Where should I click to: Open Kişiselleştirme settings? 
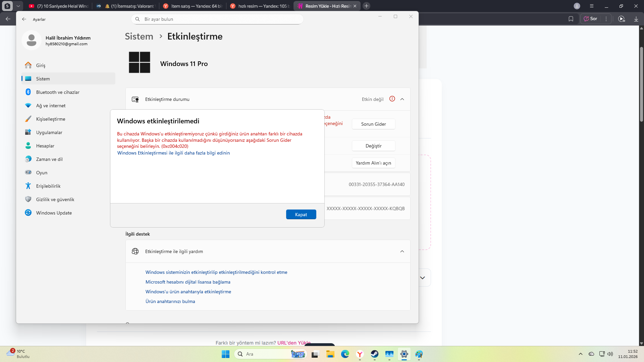(68, 119)
